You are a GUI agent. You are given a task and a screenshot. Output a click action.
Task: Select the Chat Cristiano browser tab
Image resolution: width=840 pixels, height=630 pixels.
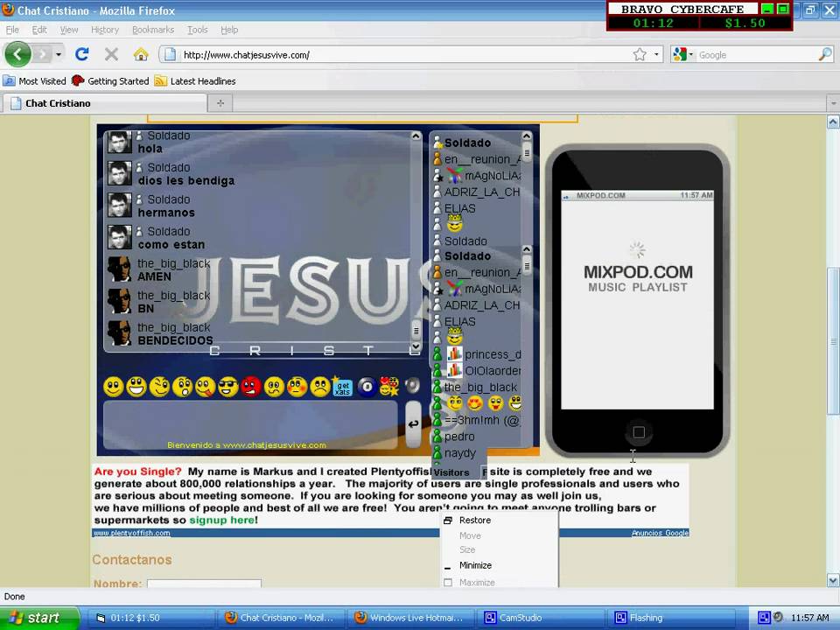pyautogui.click(x=104, y=103)
